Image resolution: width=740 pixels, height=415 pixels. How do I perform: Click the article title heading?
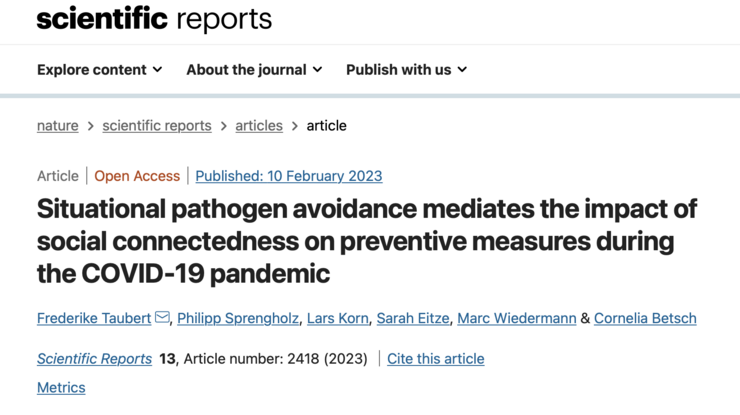point(367,241)
